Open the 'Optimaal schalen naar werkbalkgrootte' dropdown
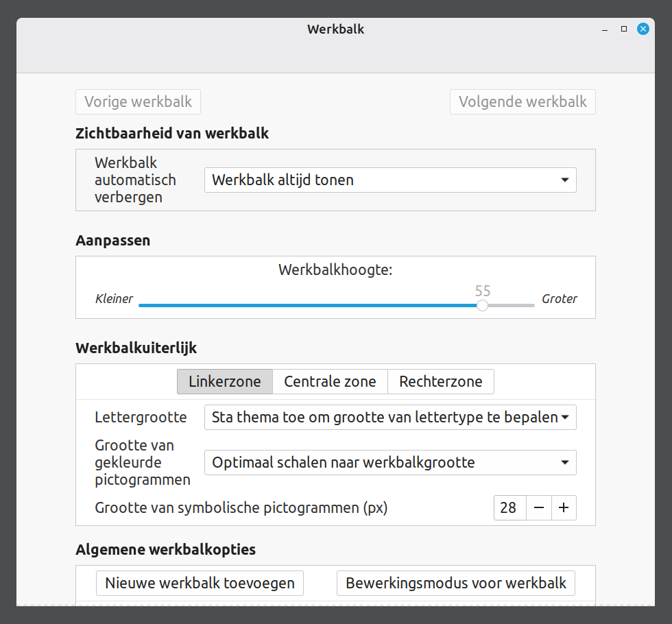The height and width of the screenshot is (624, 672). point(390,463)
